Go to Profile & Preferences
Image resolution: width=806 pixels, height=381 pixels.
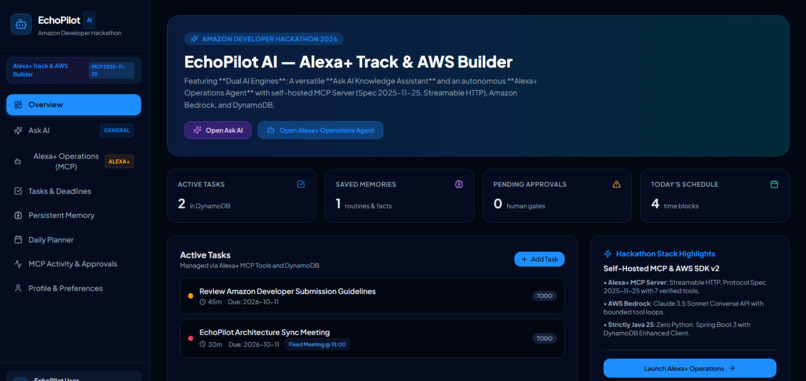(74, 288)
